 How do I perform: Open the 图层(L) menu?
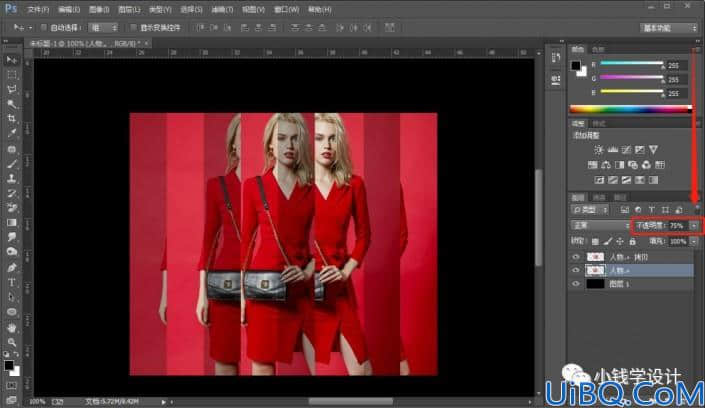click(x=129, y=9)
